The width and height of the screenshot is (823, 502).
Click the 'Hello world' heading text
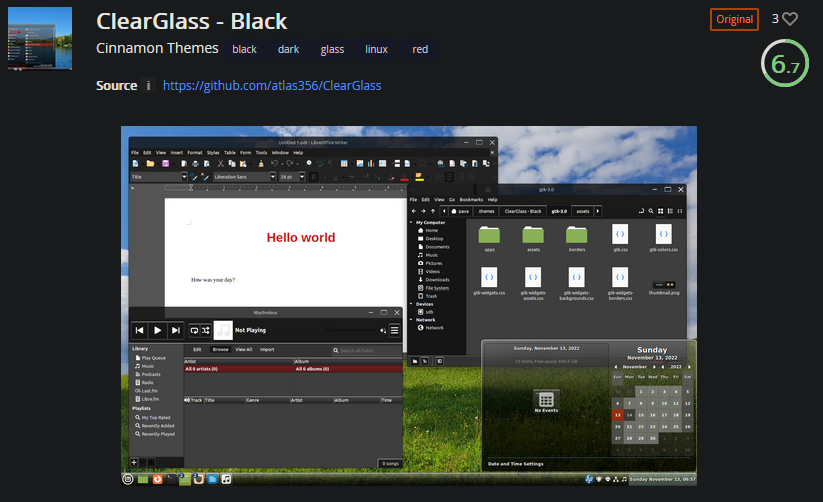(301, 238)
